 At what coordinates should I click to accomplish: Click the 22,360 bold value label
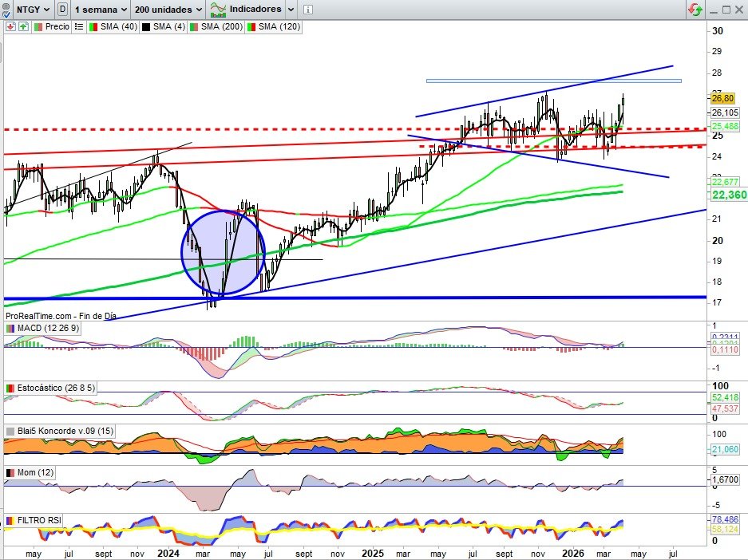click(729, 195)
